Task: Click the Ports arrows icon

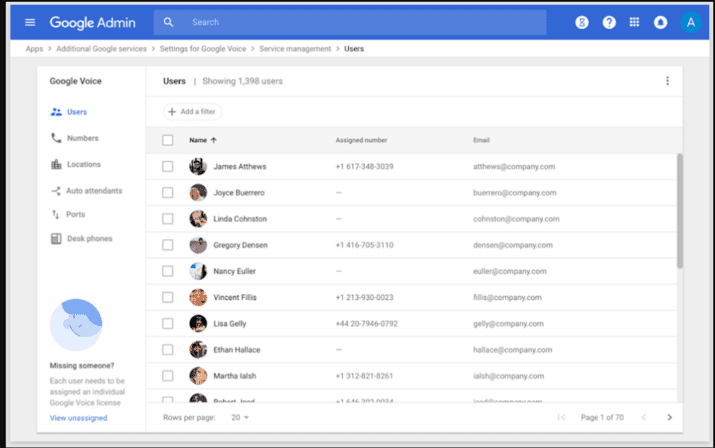Action: [x=56, y=214]
